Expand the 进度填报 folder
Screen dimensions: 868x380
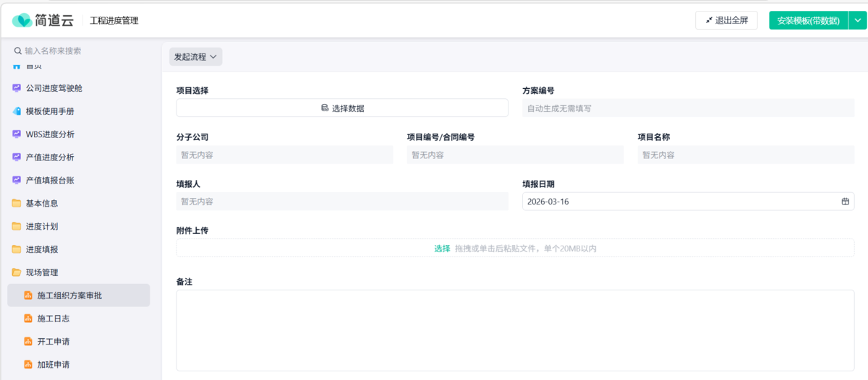pyautogui.click(x=80, y=250)
